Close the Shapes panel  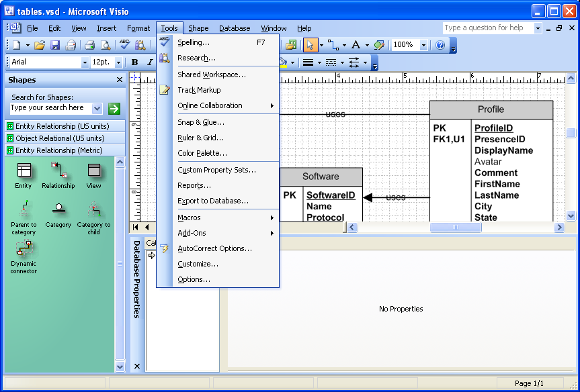point(120,80)
